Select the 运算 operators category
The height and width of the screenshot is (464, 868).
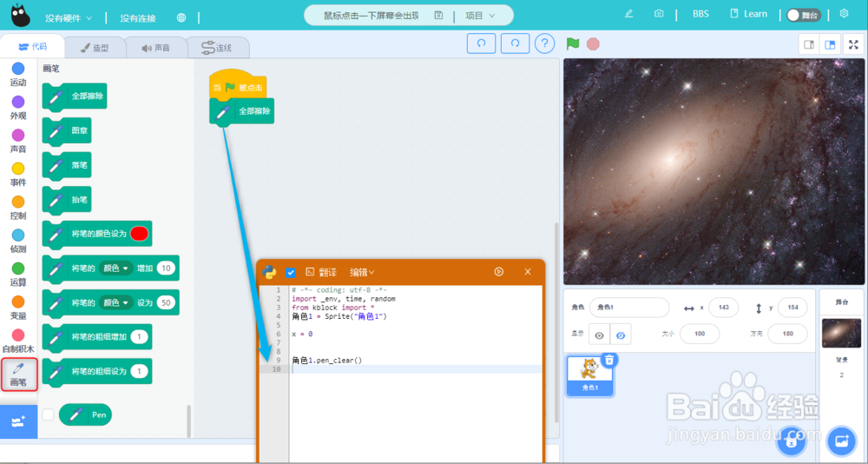18,275
